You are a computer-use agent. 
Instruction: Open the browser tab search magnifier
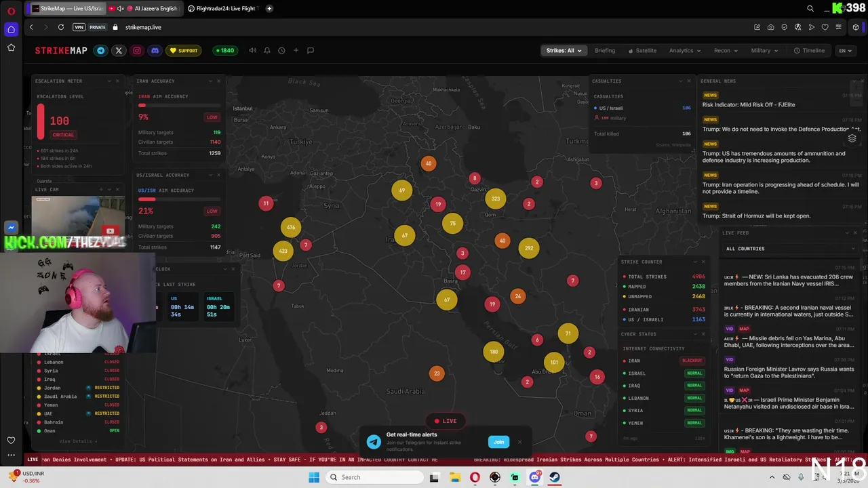(810, 9)
